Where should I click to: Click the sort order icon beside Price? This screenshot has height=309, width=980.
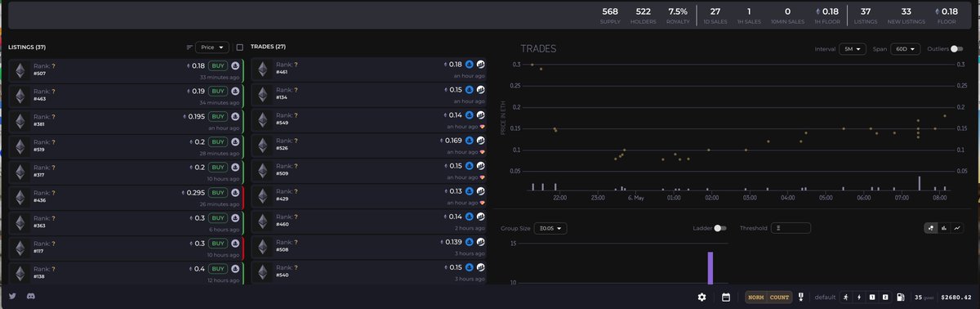[189, 47]
